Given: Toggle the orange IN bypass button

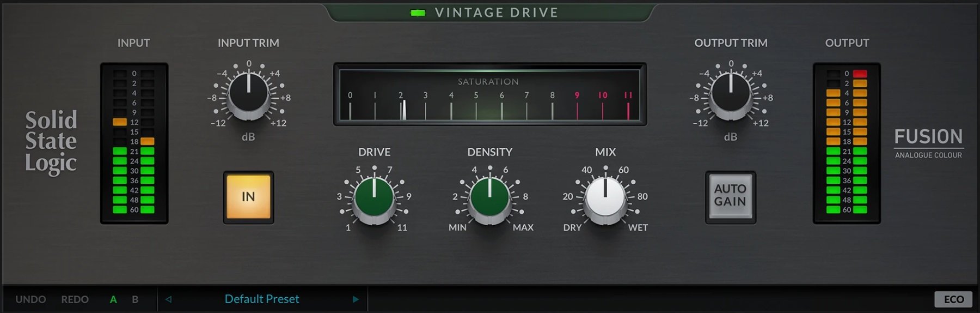Looking at the screenshot, I should click(248, 197).
